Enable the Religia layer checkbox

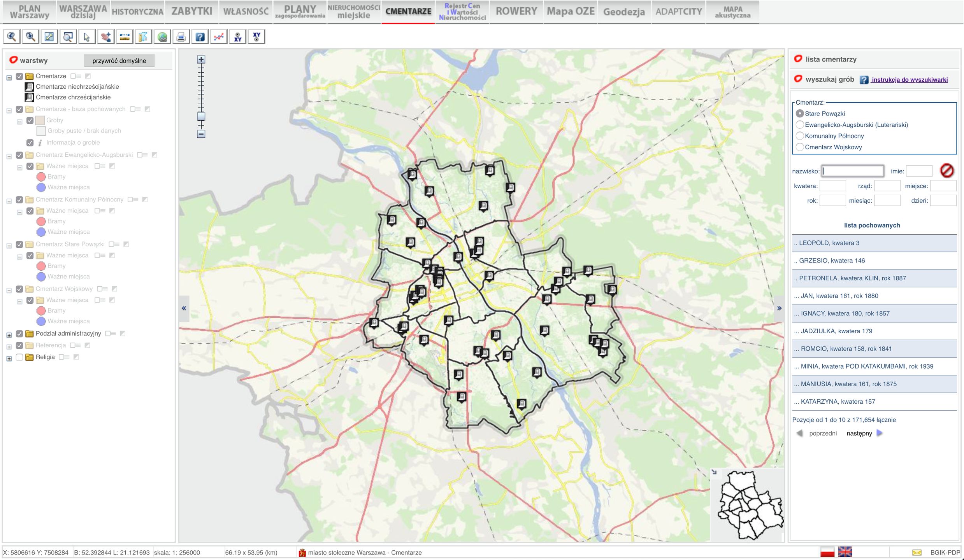click(19, 357)
